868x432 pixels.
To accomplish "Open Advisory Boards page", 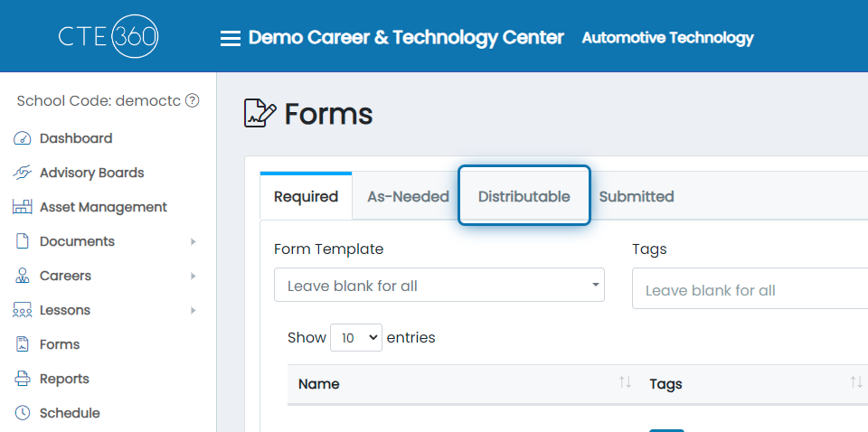I will pos(92,173).
